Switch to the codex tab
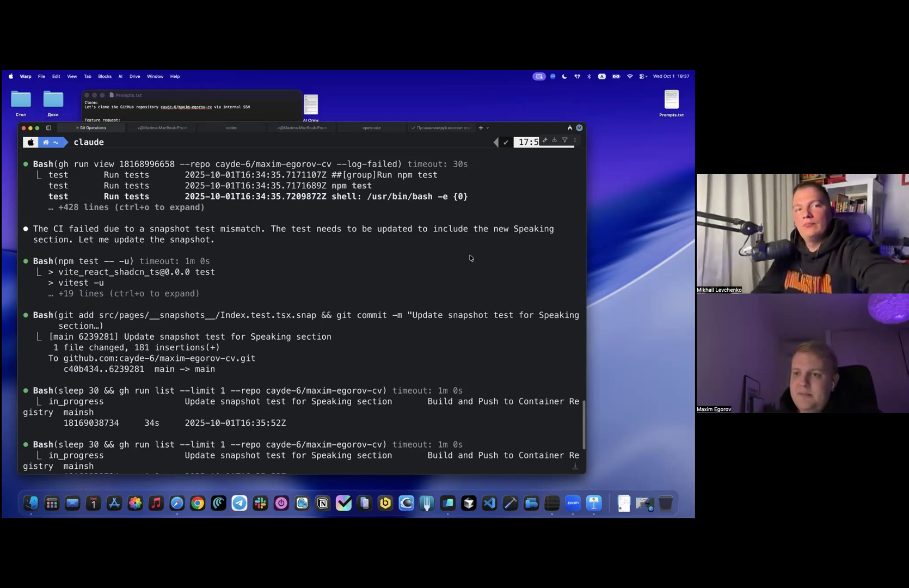Image resolution: width=909 pixels, height=588 pixels. 231,128
